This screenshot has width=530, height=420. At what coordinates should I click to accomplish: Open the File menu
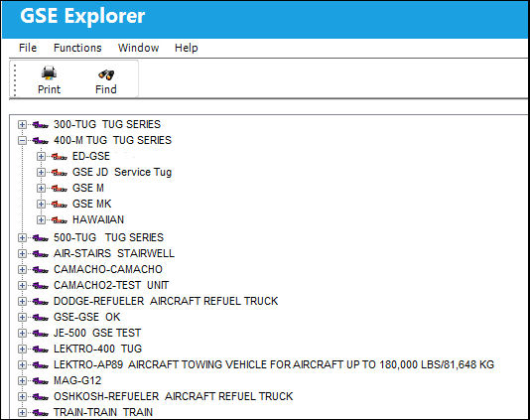28,48
